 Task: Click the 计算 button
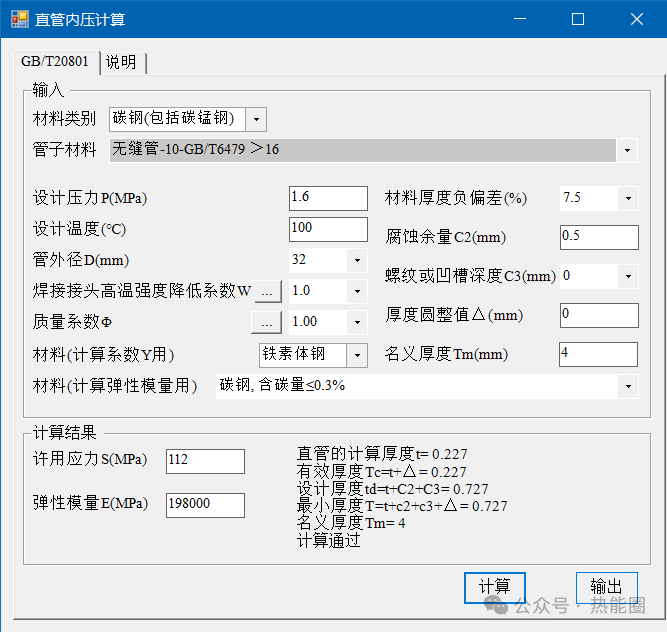pyautogui.click(x=495, y=587)
